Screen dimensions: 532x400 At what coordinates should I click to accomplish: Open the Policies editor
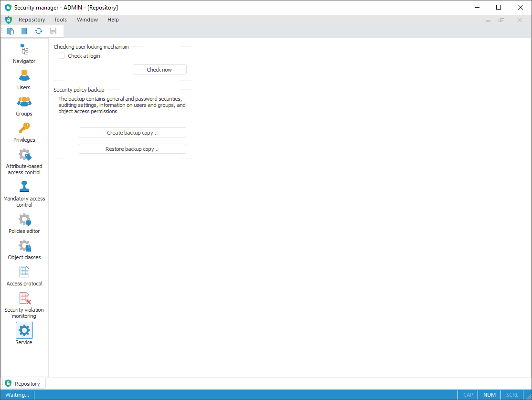click(24, 223)
